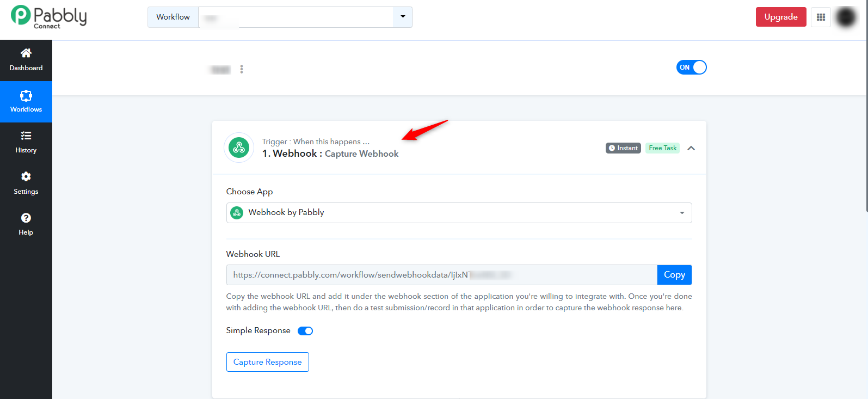Toggle the Simple Response switch
The height and width of the screenshot is (399, 868).
pos(305,331)
